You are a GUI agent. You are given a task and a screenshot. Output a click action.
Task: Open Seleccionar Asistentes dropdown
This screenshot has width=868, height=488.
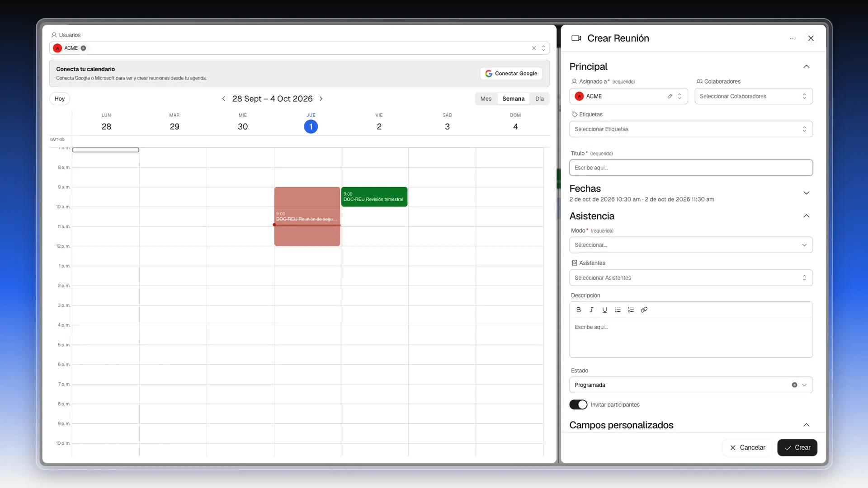(x=691, y=278)
